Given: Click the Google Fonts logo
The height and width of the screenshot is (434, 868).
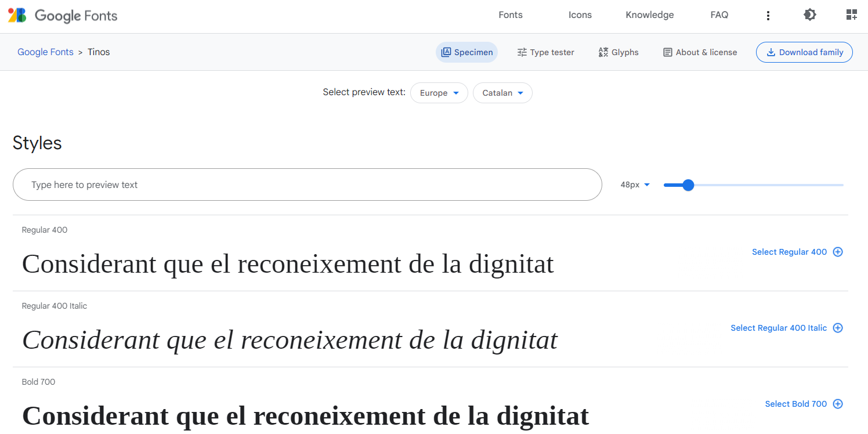Looking at the screenshot, I should coord(62,15).
